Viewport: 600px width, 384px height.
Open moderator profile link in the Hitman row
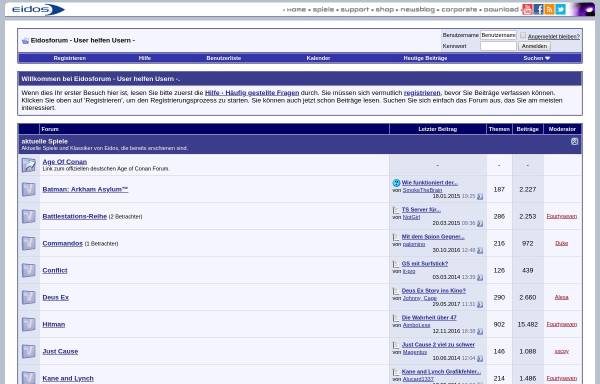(561, 324)
